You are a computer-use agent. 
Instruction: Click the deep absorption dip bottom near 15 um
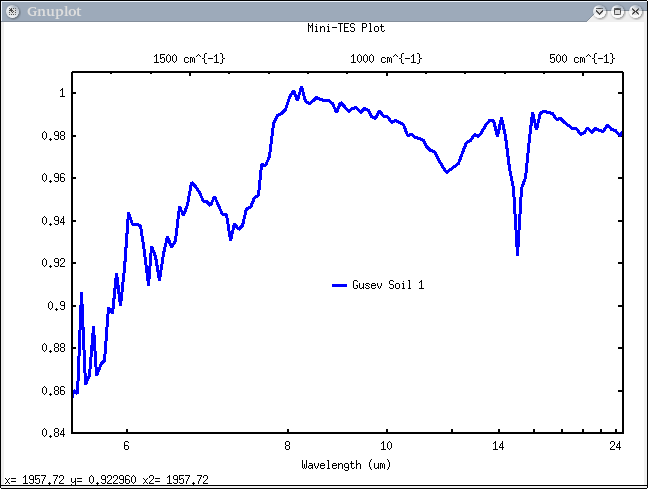point(517,253)
